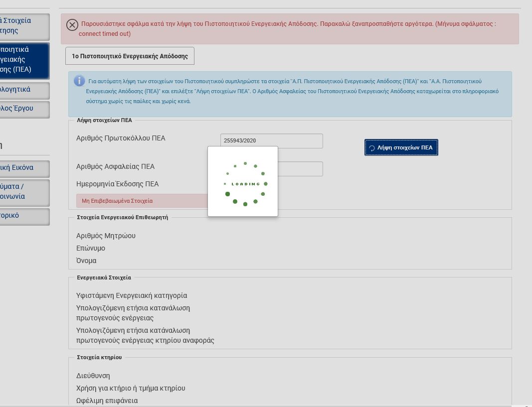Click the blue help text about automatic ΠΕΑ retrieval

(x=292, y=91)
